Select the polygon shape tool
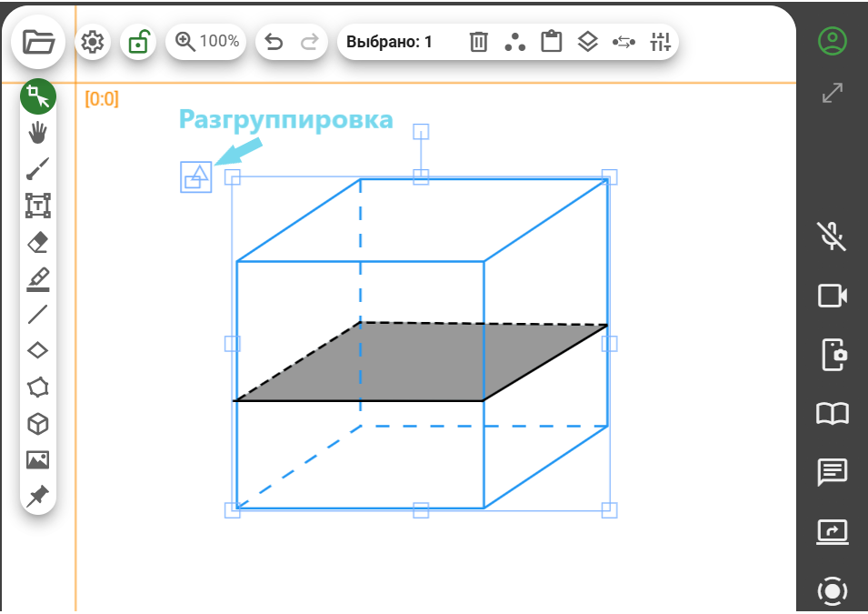868x614 pixels. pyautogui.click(x=37, y=388)
